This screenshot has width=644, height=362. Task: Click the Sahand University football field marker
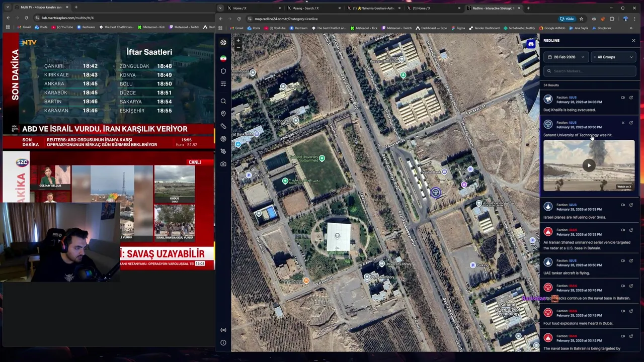pyautogui.click(x=322, y=158)
